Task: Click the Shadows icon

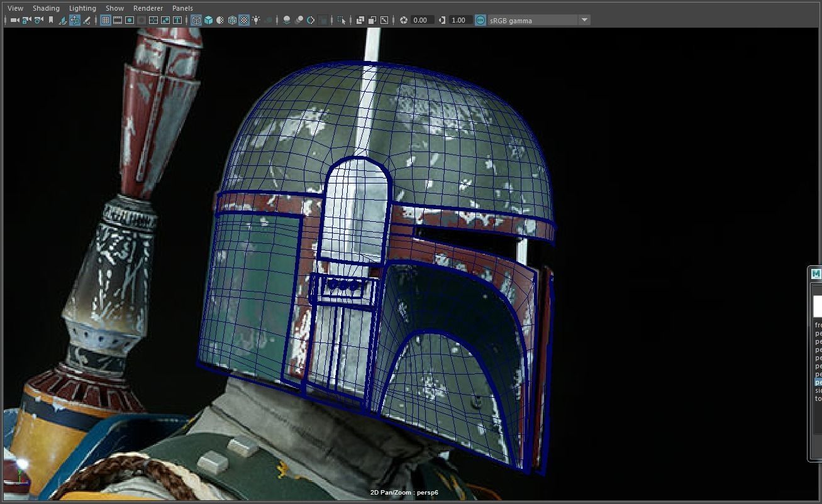Action: point(268,20)
